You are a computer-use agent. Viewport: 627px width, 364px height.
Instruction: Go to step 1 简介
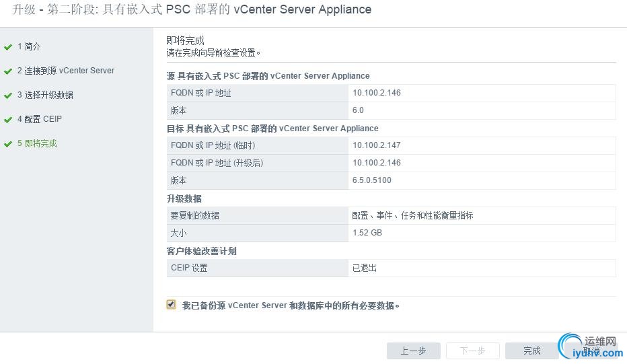[x=29, y=46]
